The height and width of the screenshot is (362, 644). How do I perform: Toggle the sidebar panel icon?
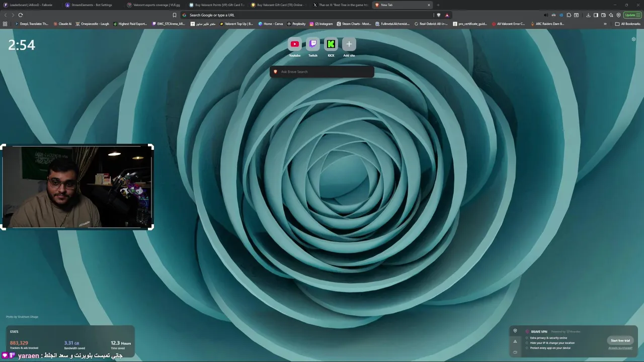tap(596, 15)
